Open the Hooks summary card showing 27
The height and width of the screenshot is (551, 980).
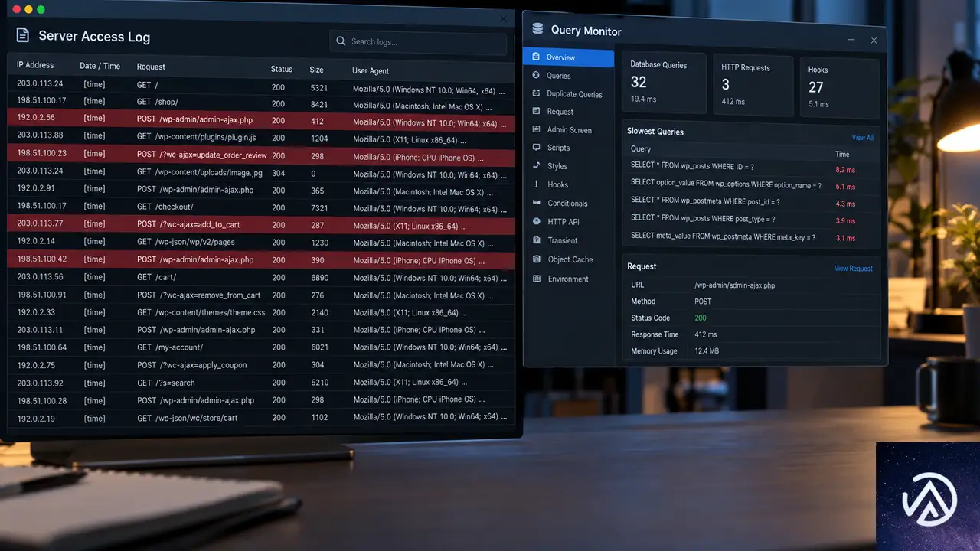840,86
